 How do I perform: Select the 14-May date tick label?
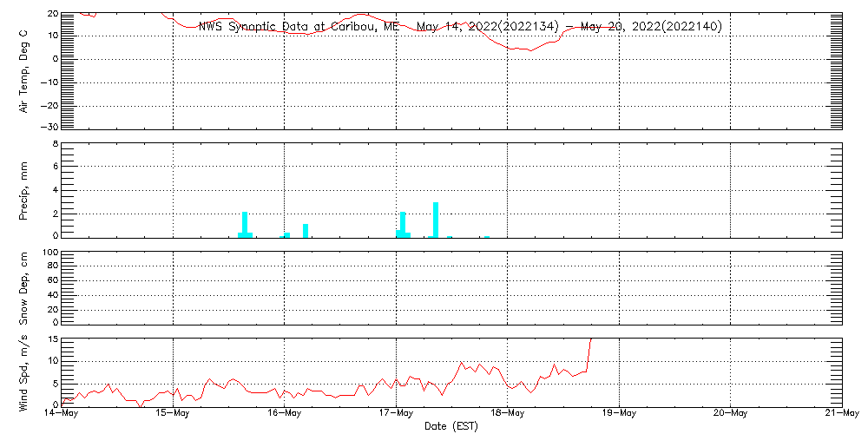click(x=61, y=414)
